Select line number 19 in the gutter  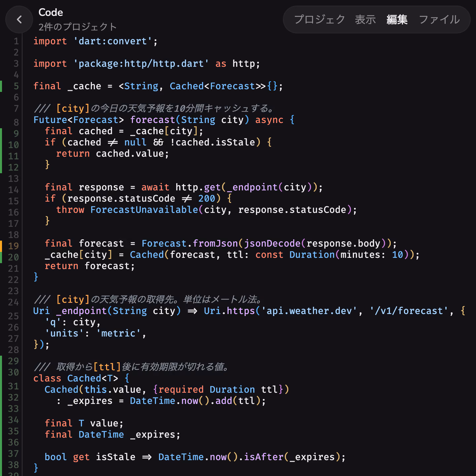click(x=13, y=246)
